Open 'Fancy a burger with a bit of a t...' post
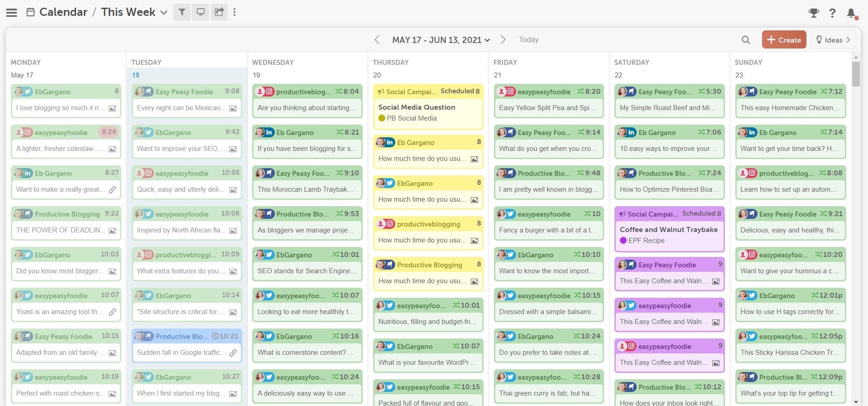This screenshot has width=868, height=406. click(549, 223)
